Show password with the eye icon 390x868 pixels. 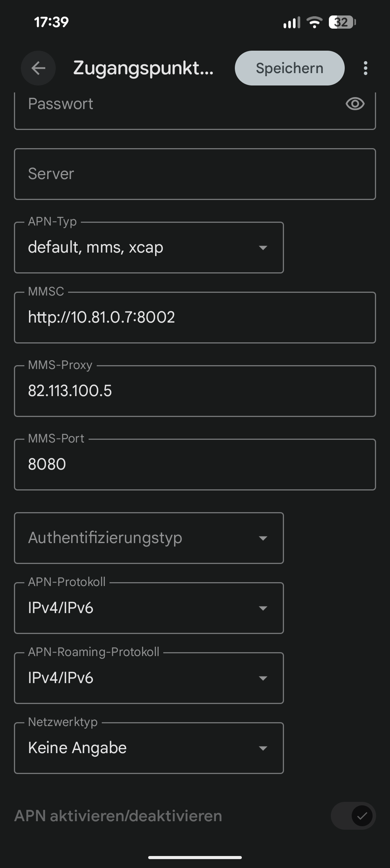pos(355,104)
